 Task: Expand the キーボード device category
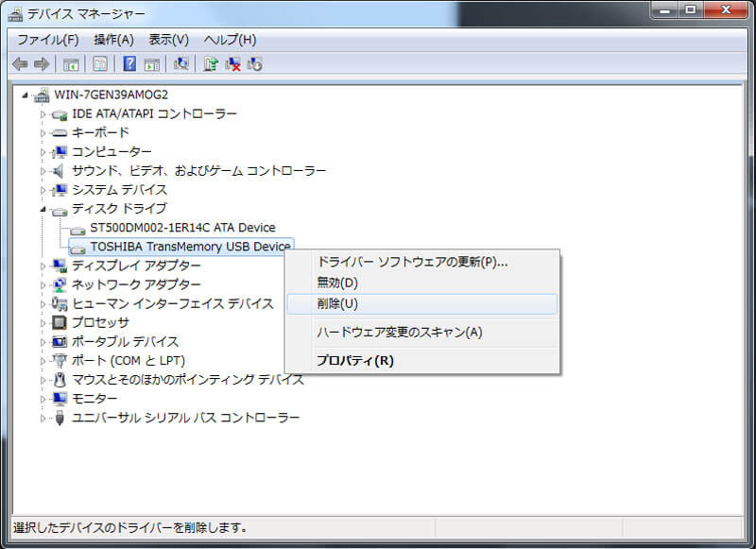coord(42,132)
